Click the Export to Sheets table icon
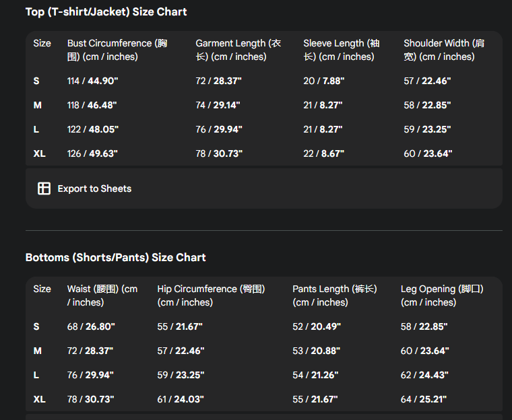This screenshot has height=420, width=512. (44, 188)
